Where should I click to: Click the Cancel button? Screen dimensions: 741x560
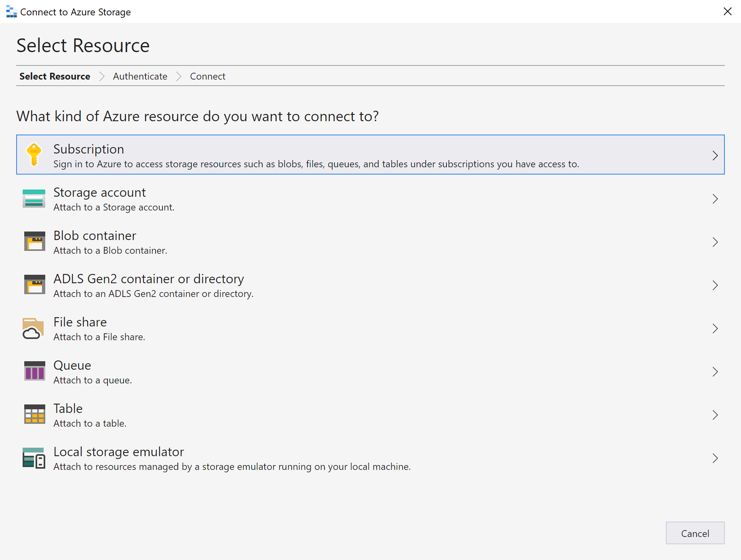tap(695, 533)
